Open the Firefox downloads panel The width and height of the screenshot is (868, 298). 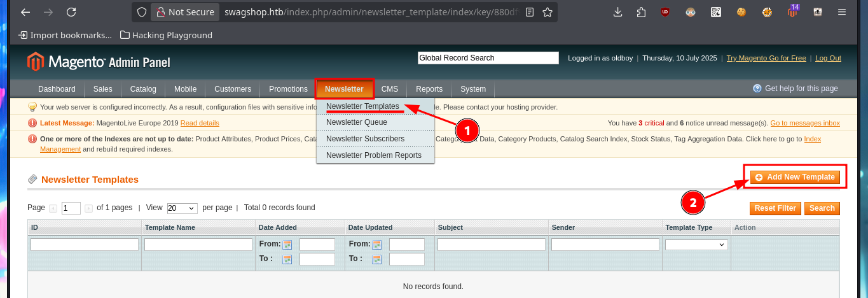point(618,12)
